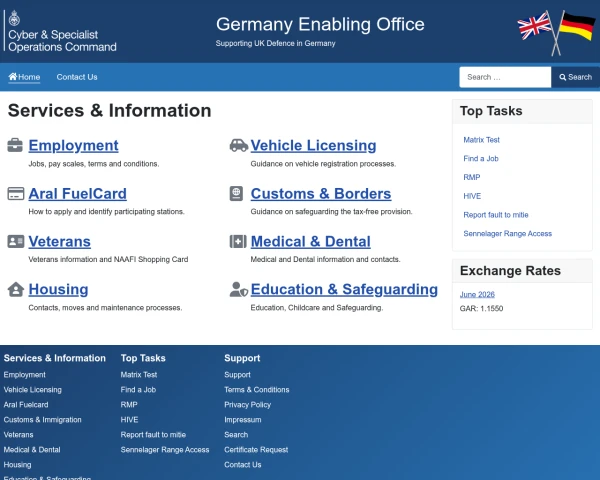Open Contact Us in the navigation bar
The width and height of the screenshot is (600, 480).
pos(77,77)
